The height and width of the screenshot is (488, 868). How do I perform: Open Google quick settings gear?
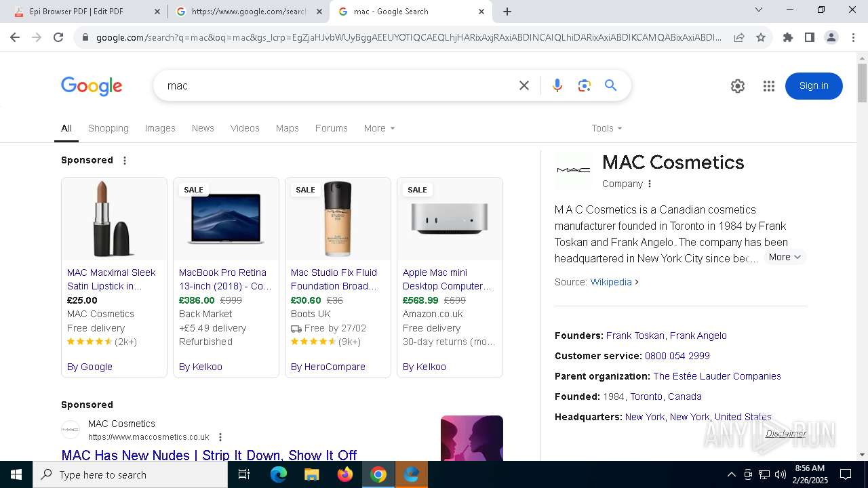tap(738, 86)
